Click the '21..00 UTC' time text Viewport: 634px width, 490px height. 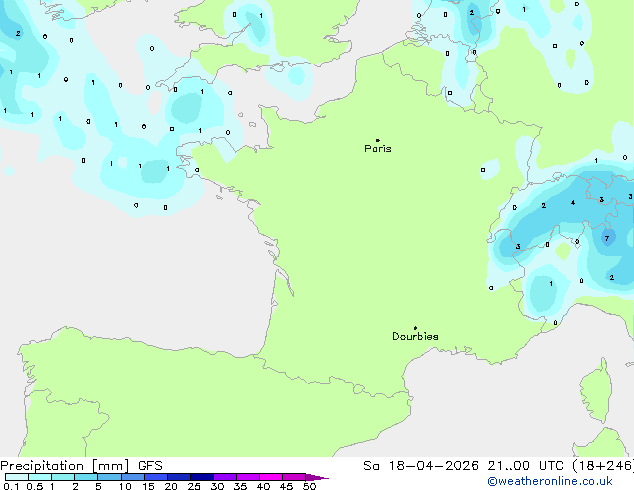point(525,466)
